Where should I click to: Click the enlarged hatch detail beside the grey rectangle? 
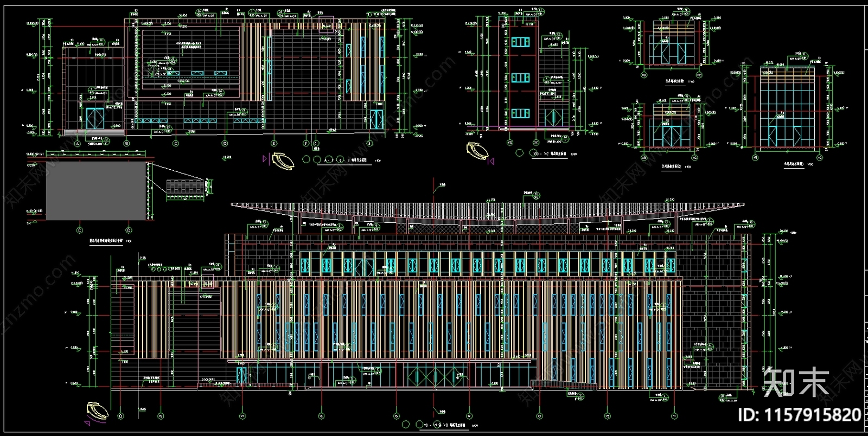[186, 186]
